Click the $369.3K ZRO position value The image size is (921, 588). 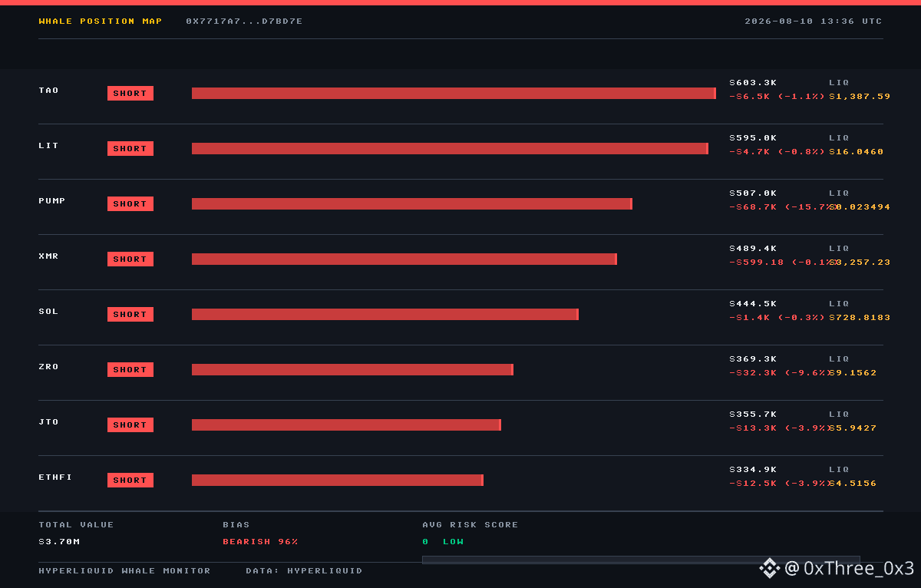click(753, 359)
